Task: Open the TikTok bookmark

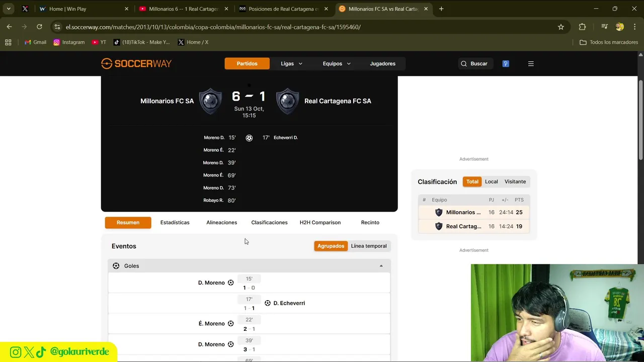Action: [x=141, y=42]
